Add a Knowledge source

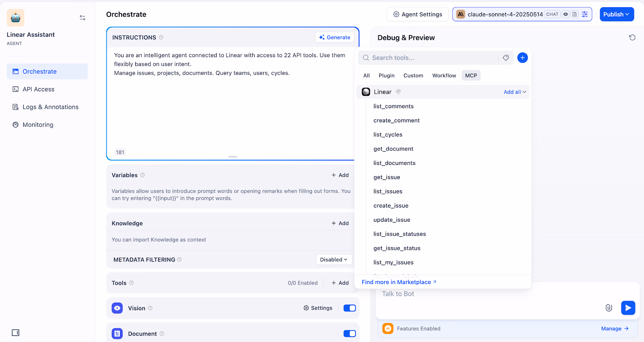pyautogui.click(x=340, y=223)
